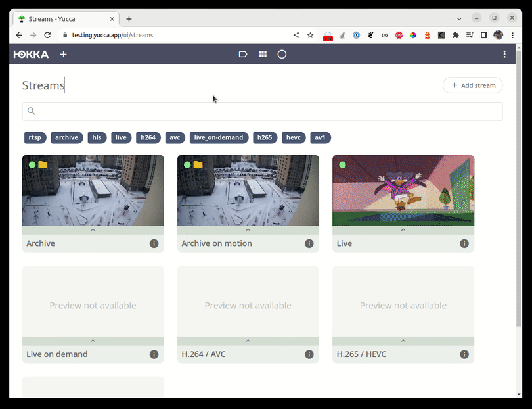532x409 pixels.
Task: Open the H.265 / HEVC stream title
Action: [x=361, y=354]
